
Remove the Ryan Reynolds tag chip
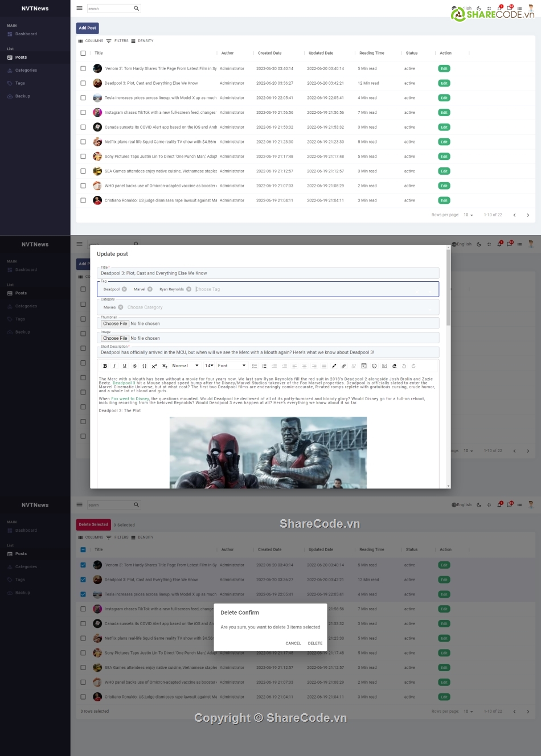pyautogui.click(x=188, y=289)
